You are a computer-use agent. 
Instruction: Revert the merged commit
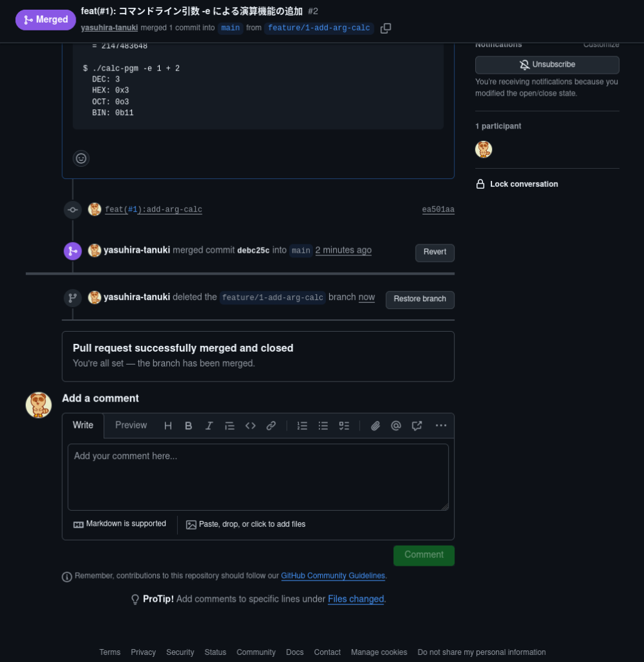(x=435, y=252)
